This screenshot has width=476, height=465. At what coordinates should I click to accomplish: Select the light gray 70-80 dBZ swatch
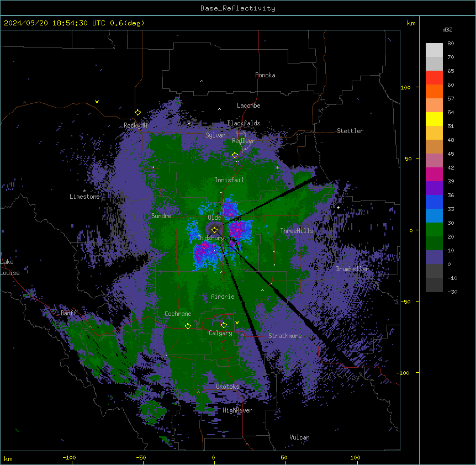434,50
